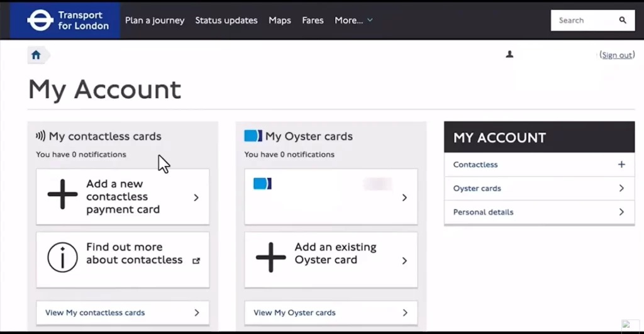The image size is (644, 334).
Task: Click the Contactless sidebar label
Action: [x=475, y=164]
